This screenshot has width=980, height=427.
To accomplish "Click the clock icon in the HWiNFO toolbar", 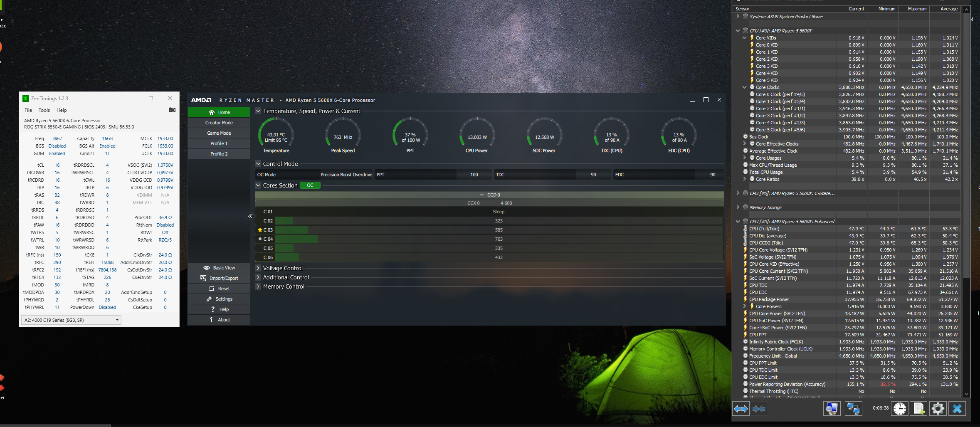I will point(900,409).
